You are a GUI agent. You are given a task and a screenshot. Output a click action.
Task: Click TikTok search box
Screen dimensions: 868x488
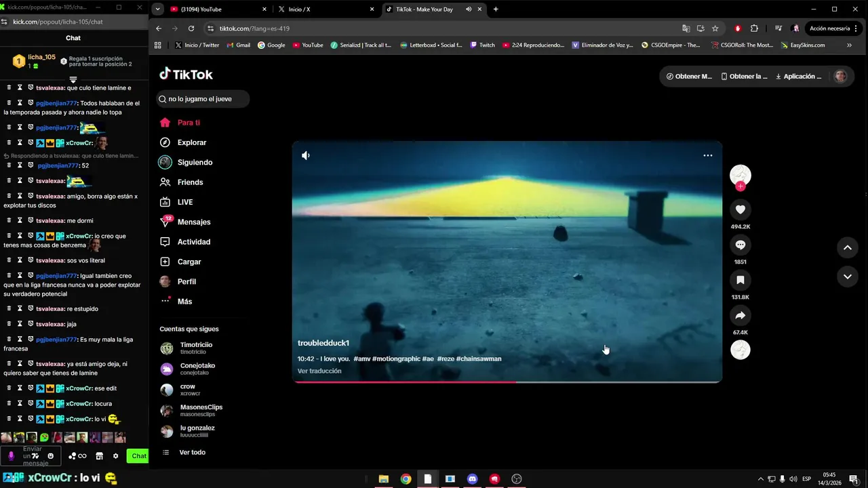[x=203, y=99]
